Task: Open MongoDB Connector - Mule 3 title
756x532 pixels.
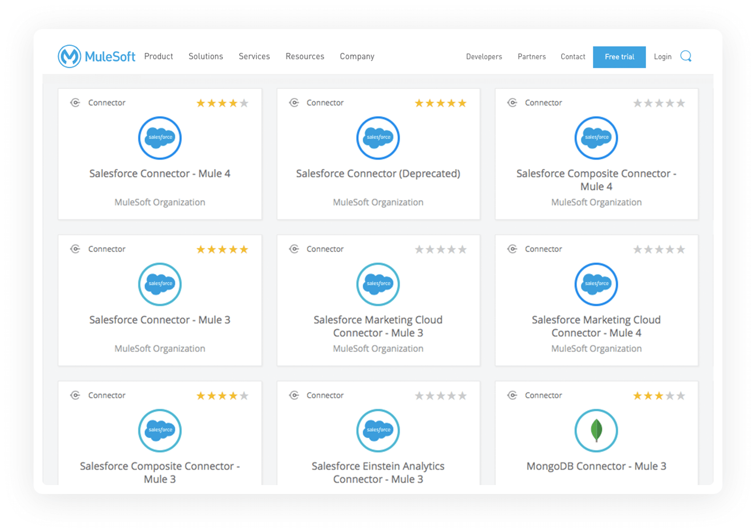Action: [596, 466]
